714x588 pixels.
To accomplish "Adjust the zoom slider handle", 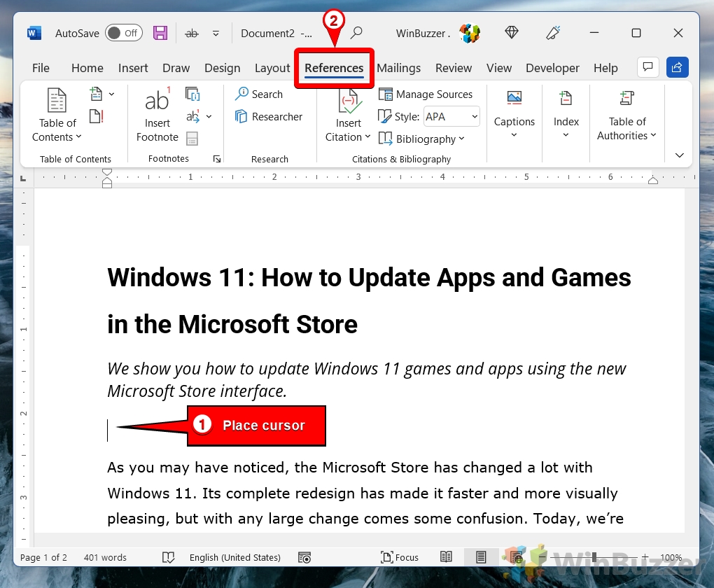I will [x=594, y=557].
